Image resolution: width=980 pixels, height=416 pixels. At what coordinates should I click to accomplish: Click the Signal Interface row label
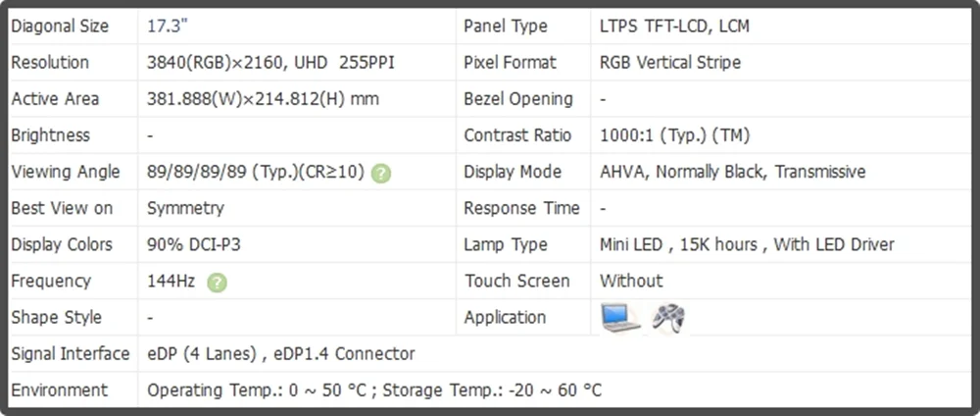click(x=70, y=354)
